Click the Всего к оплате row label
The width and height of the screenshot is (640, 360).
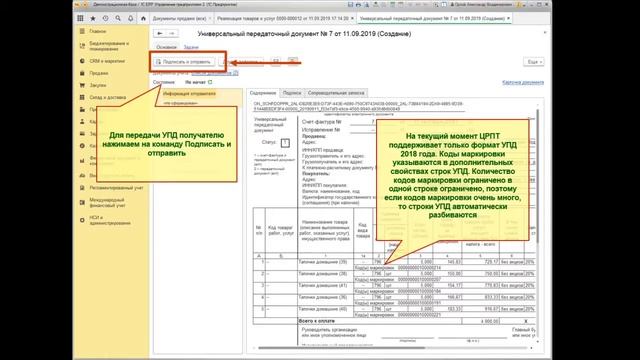(317, 321)
